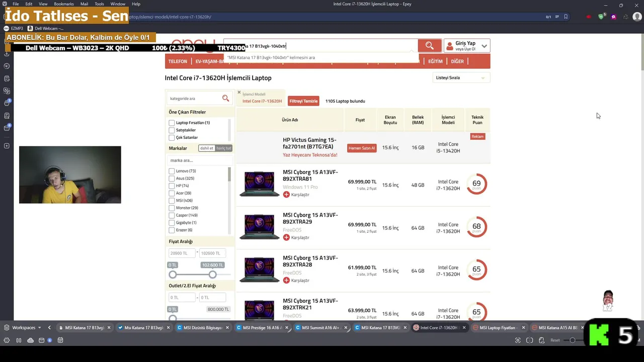
Task: Click the browser zoom slider in status bar
Action: 574,340
